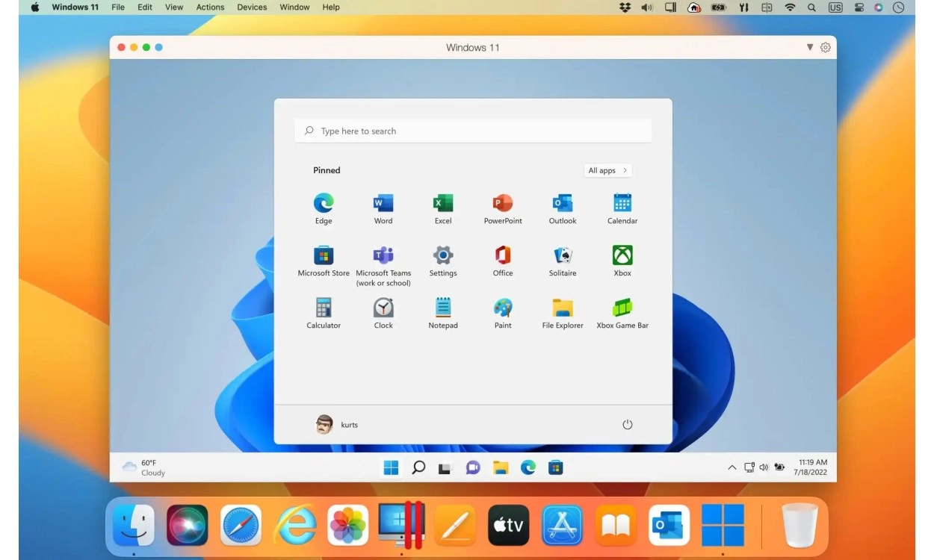Click the power button in Start menu
Screen dimensions: 934x560
pos(628,424)
